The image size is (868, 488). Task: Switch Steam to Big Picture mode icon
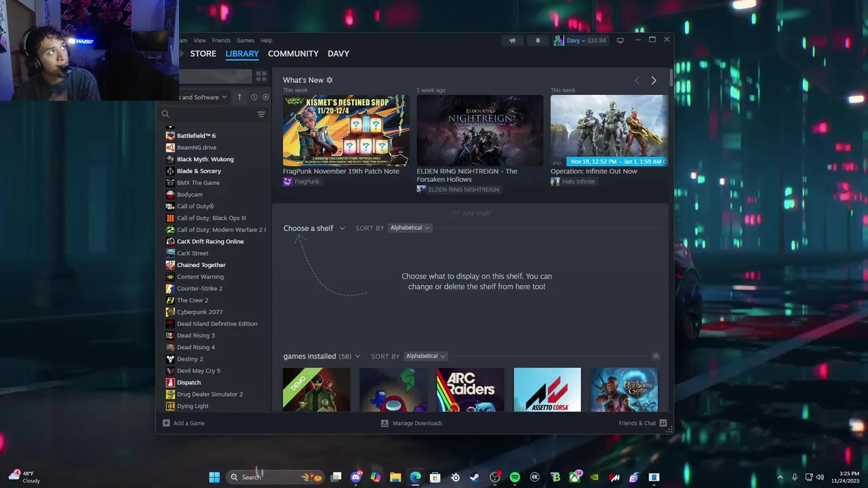pos(620,41)
